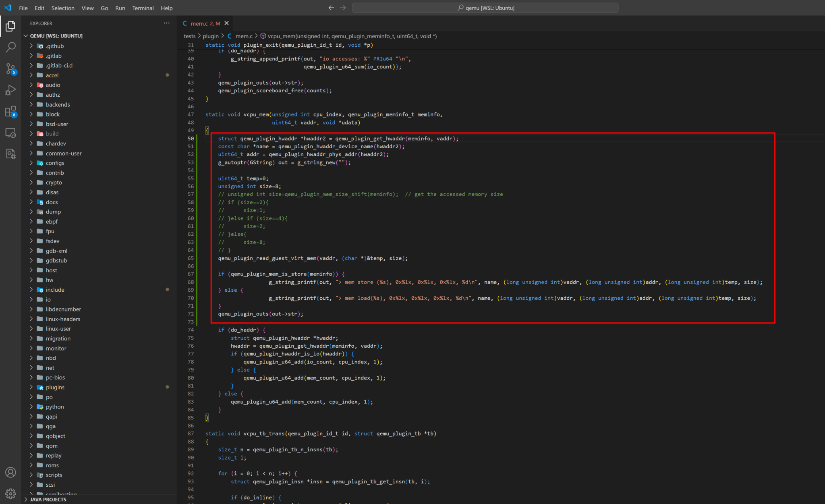Open the Extensions view with 8 updates
This screenshot has width=825, height=504.
(x=10, y=112)
